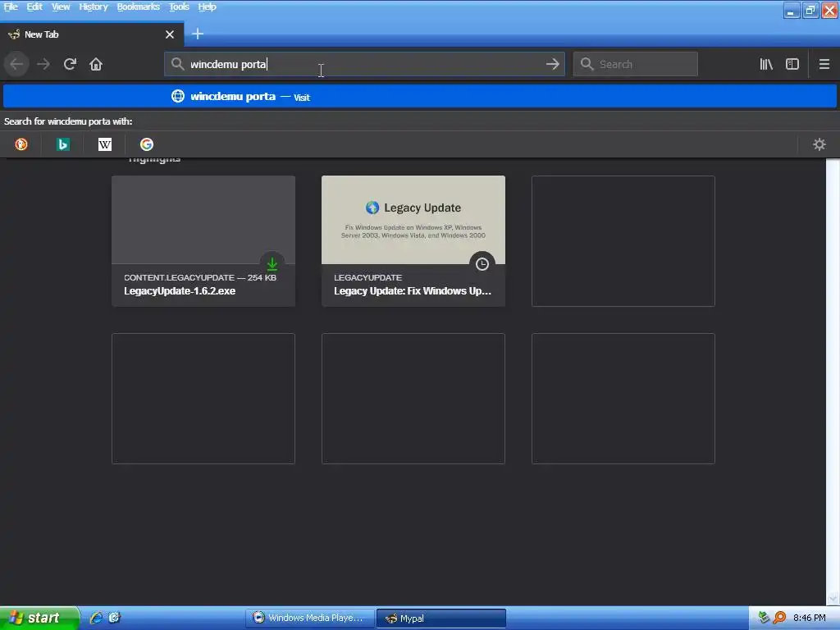Search with Google one-off engine

point(147,144)
